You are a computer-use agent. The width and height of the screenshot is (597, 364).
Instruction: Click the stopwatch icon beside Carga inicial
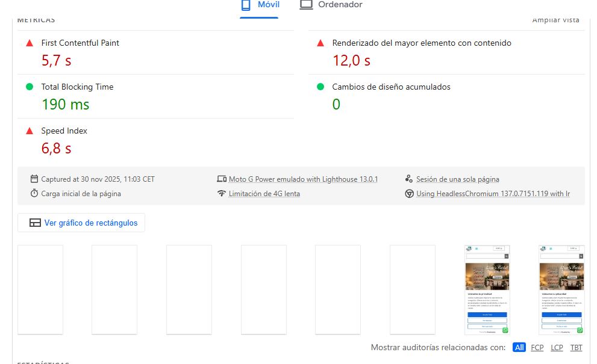coord(34,194)
